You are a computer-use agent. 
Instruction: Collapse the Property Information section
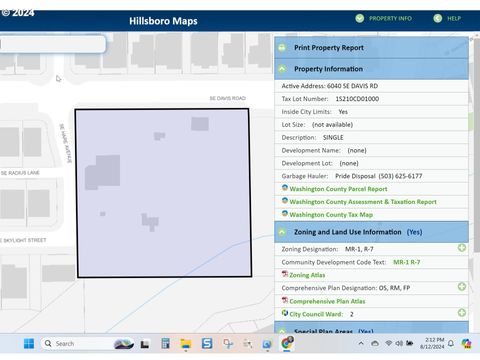[282, 69]
